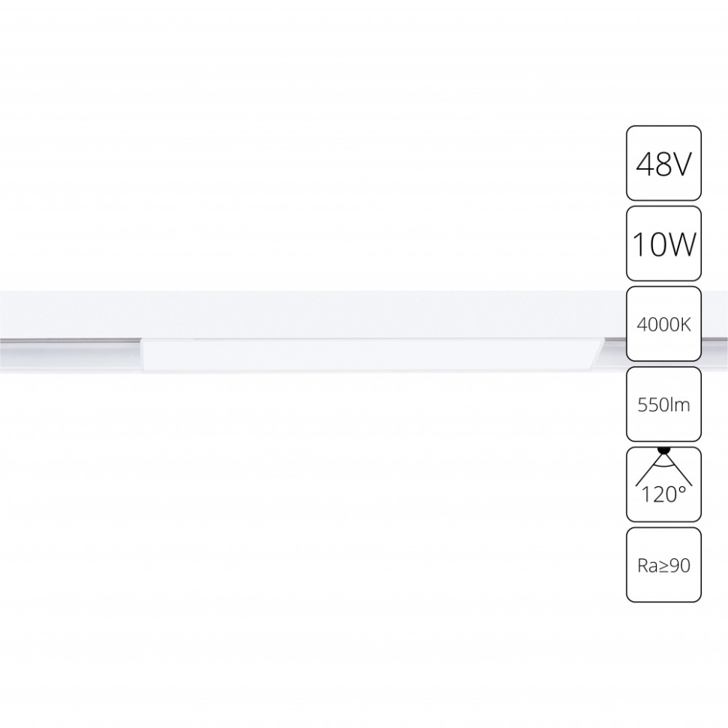Viewport: 728px width, 728px height.
Task: Click the 48V voltage spec icon
Action: (663, 163)
